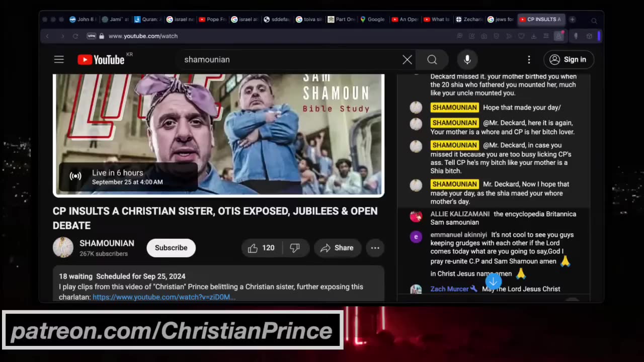The height and width of the screenshot is (362, 644).
Task: Switch to the John 8 browser tab
Action: point(82,19)
